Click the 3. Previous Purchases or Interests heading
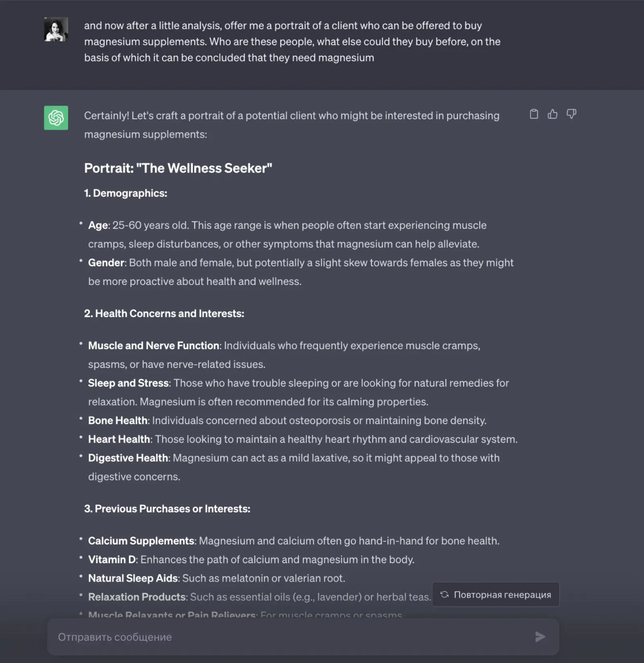Screen dimensions: 644x663 (x=167, y=509)
